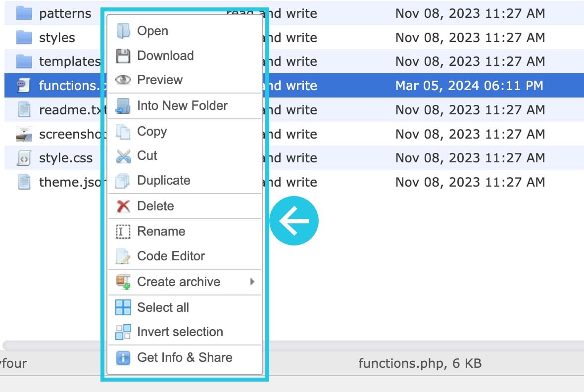This screenshot has height=392, width=584.
Task: Click the Invert selection icon
Action: click(123, 332)
